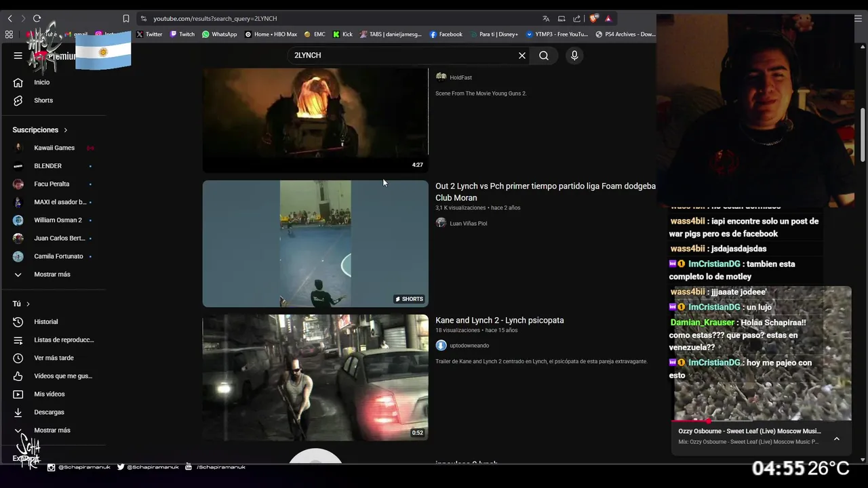
Task: Open Ver más tarde
Action: click(53, 358)
